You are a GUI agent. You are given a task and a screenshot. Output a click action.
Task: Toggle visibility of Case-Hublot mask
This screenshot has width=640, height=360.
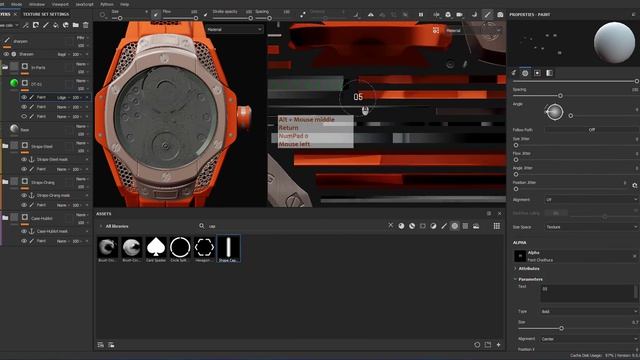[x=24, y=231]
